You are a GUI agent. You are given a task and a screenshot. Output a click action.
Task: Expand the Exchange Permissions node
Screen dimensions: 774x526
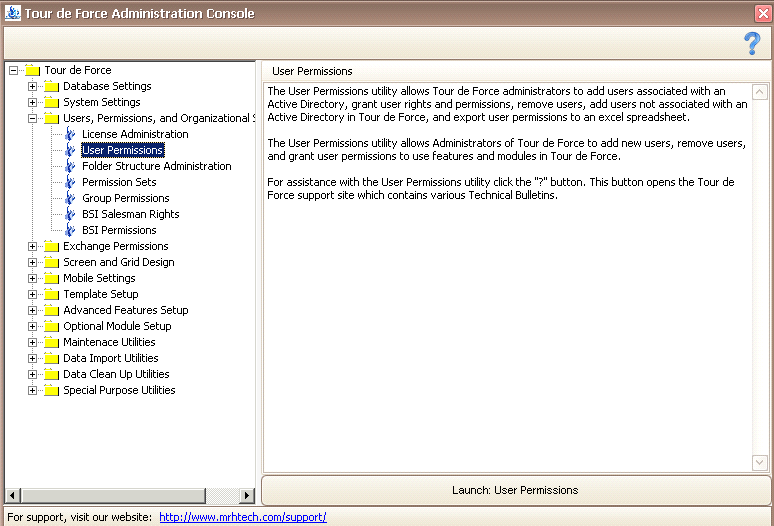33,246
